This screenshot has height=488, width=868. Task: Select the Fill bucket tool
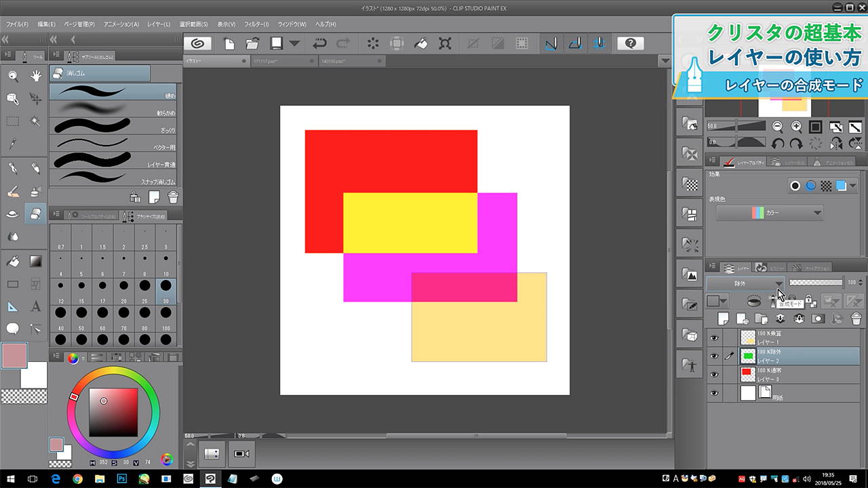13,261
